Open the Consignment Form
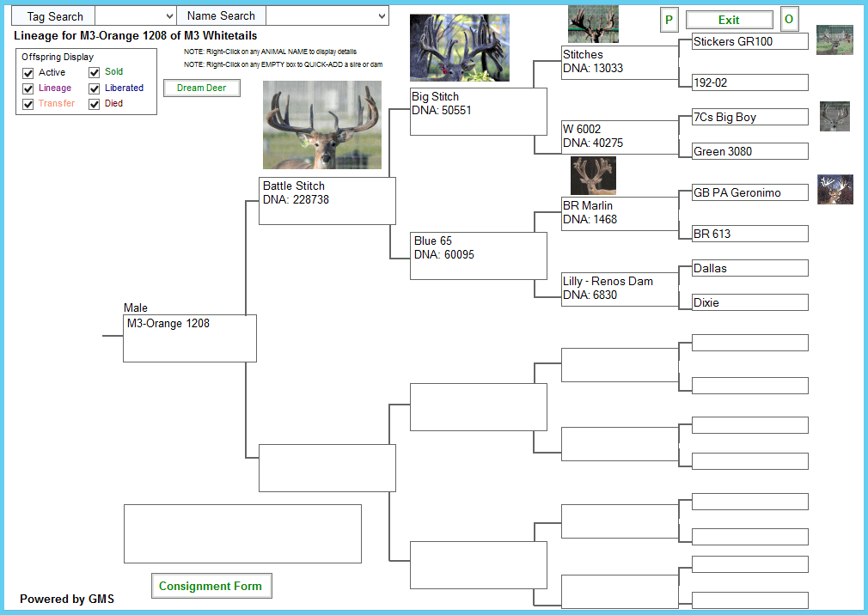This screenshot has width=868, height=615. click(211, 587)
